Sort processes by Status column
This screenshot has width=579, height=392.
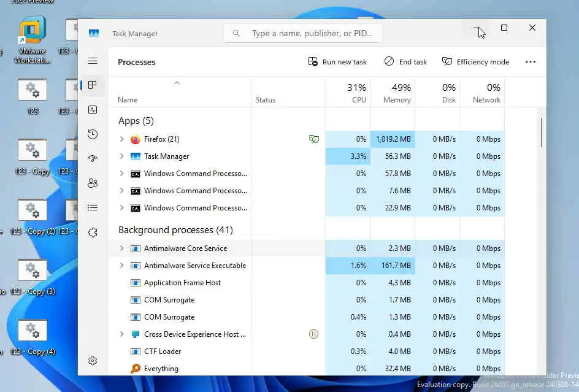pos(266,100)
